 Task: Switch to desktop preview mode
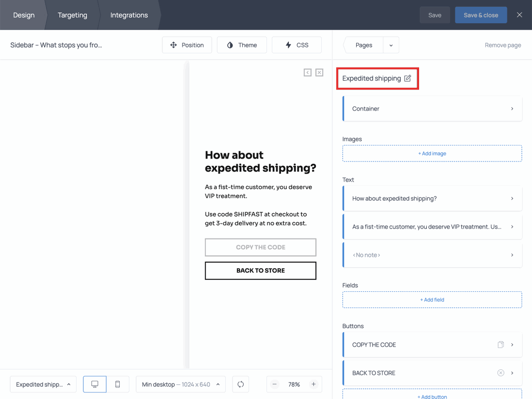point(95,384)
